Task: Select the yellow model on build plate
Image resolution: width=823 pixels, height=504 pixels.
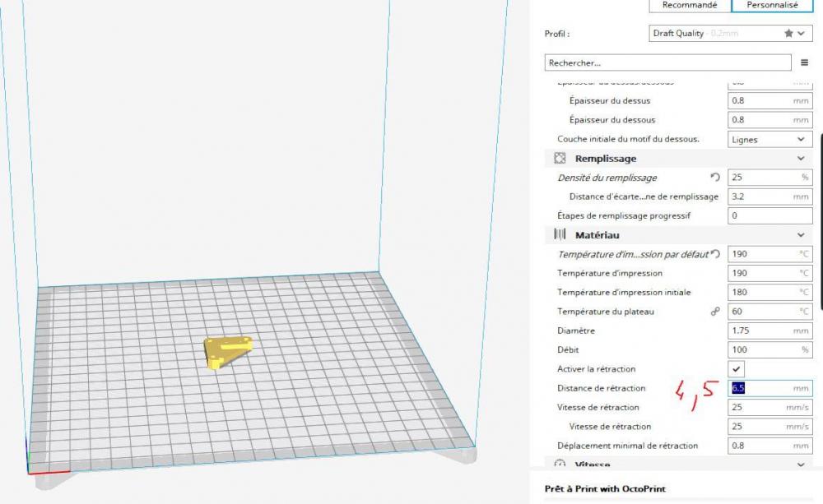Action: (x=228, y=351)
